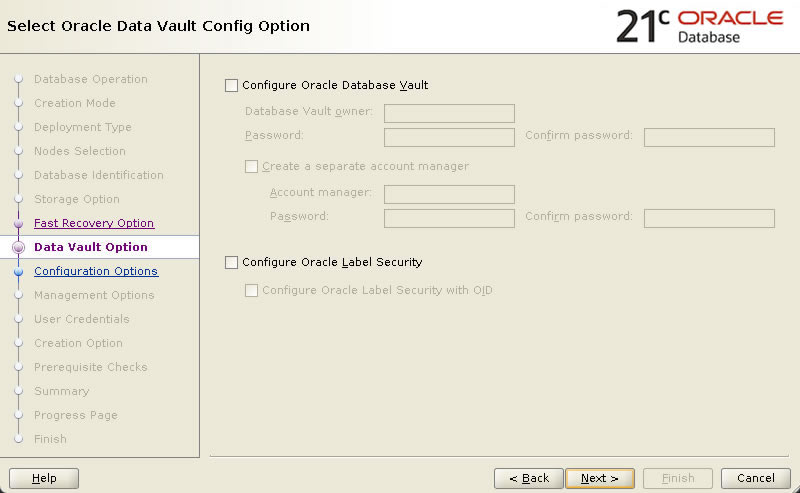800x493 pixels.
Task: Click the Summary step in sidebar
Action: pos(62,391)
